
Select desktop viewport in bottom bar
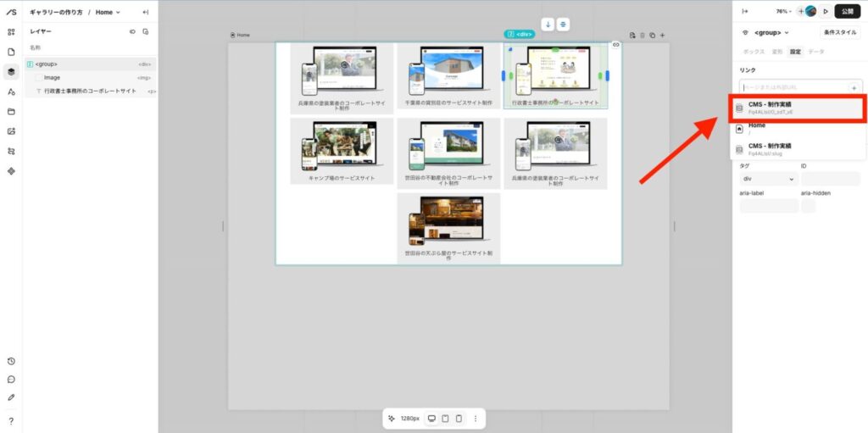tap(431, 419)
